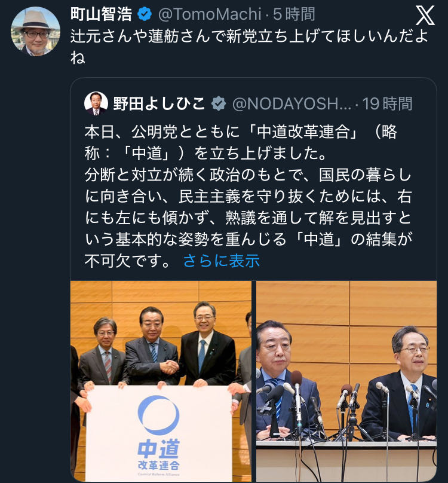448x483 pixels.
Task: Click the handshake in the left photo
Action: pyautogui.click(x=169, y=367)
